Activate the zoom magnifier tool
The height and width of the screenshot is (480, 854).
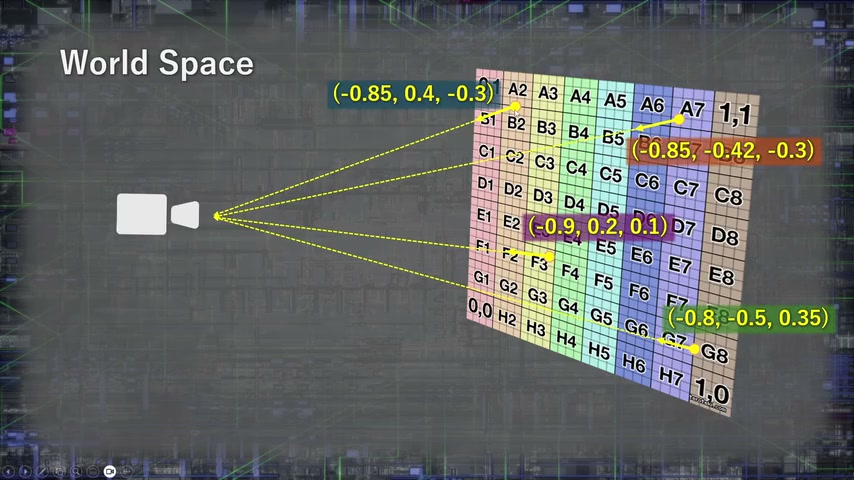click(76, 471)
